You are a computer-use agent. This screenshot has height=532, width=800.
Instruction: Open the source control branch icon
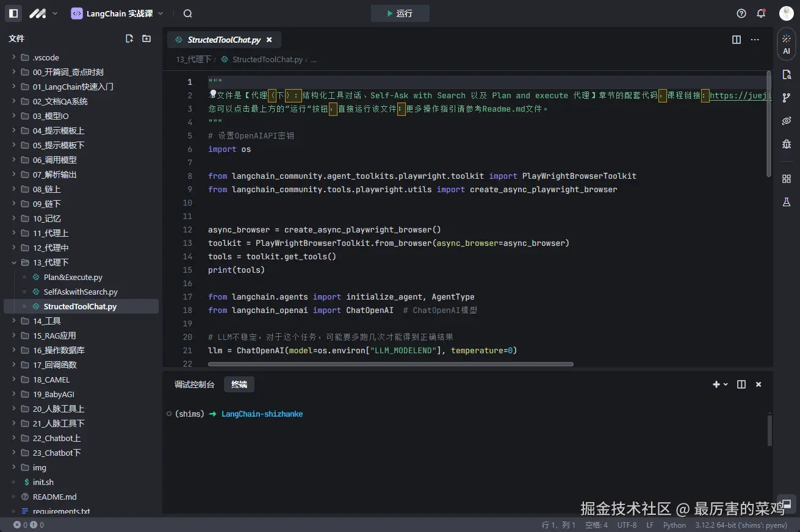coord(786,98)
